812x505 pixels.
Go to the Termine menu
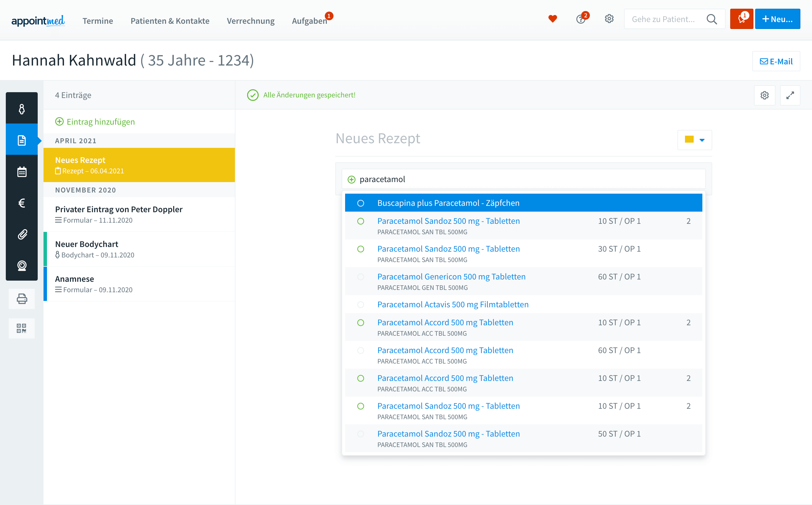pyautogui.click(x=97, y=21)
